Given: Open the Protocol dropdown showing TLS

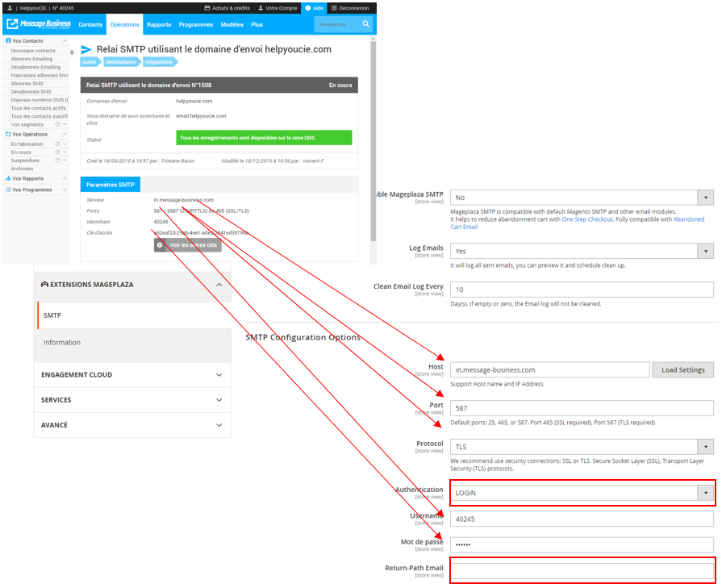Looking at the screenshot, I should 582,447.
